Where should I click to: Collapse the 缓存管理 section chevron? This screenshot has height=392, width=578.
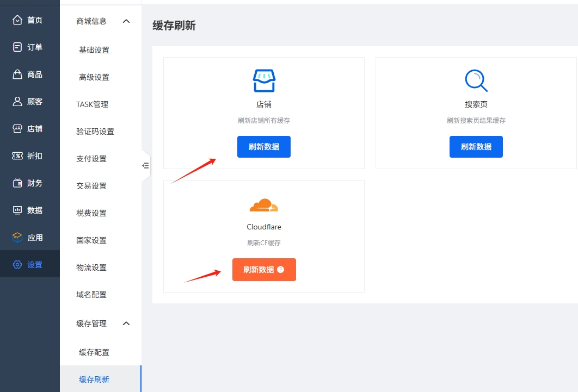click(126, 323)
